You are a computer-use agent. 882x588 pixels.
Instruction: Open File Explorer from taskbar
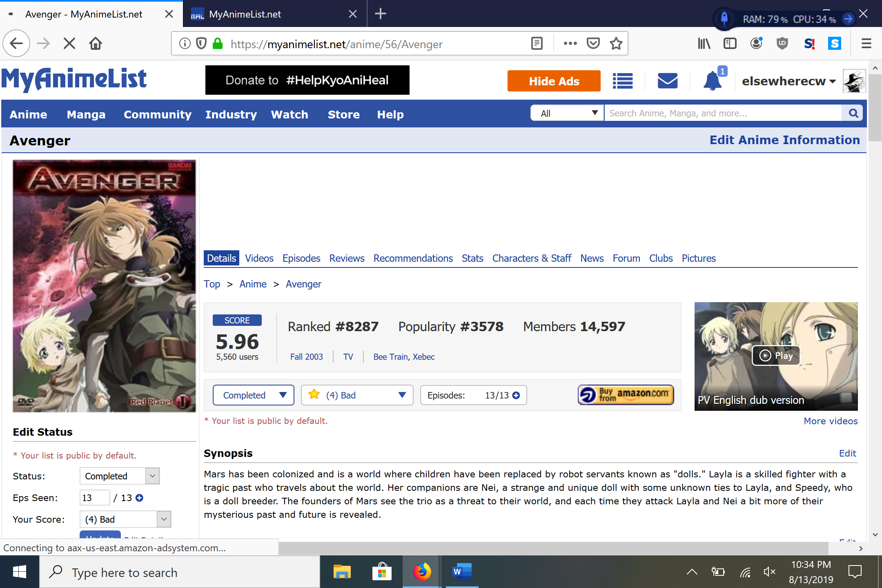(x=342, y=572)
